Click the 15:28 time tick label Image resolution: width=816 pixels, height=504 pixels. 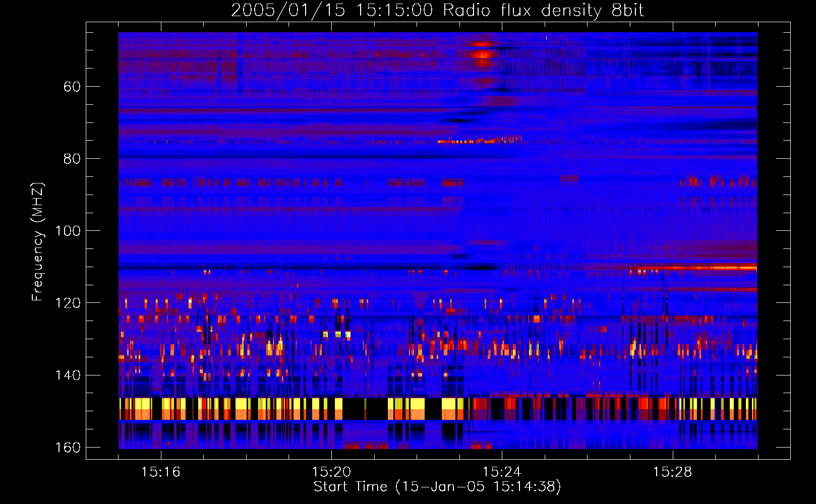click(673, 472)
